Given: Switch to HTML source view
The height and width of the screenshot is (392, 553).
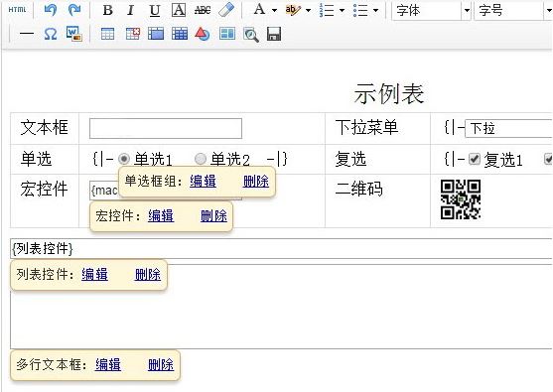Looking at the screenshot, I should tap(17, 10).
